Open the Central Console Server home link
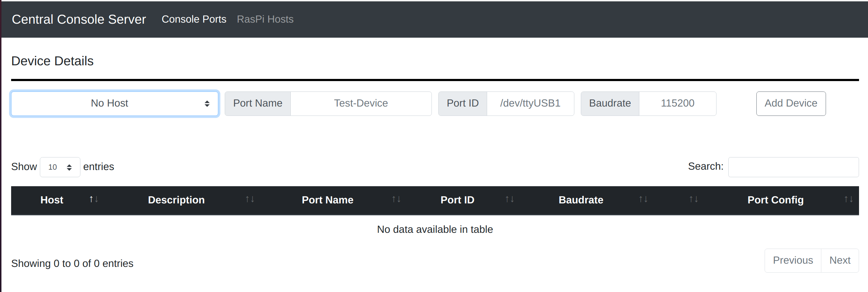Viewport: 868px width, 292px height. click(x=79, y=19)
